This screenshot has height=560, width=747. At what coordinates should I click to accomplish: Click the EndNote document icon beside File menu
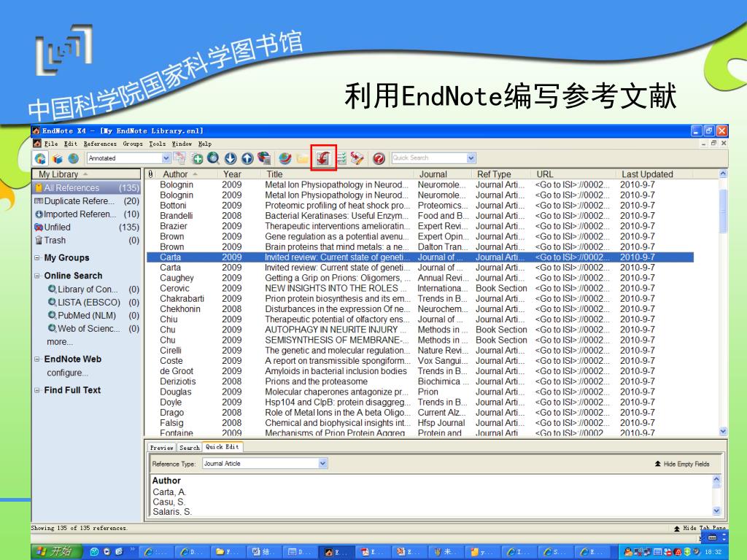(x=37, y=144)
